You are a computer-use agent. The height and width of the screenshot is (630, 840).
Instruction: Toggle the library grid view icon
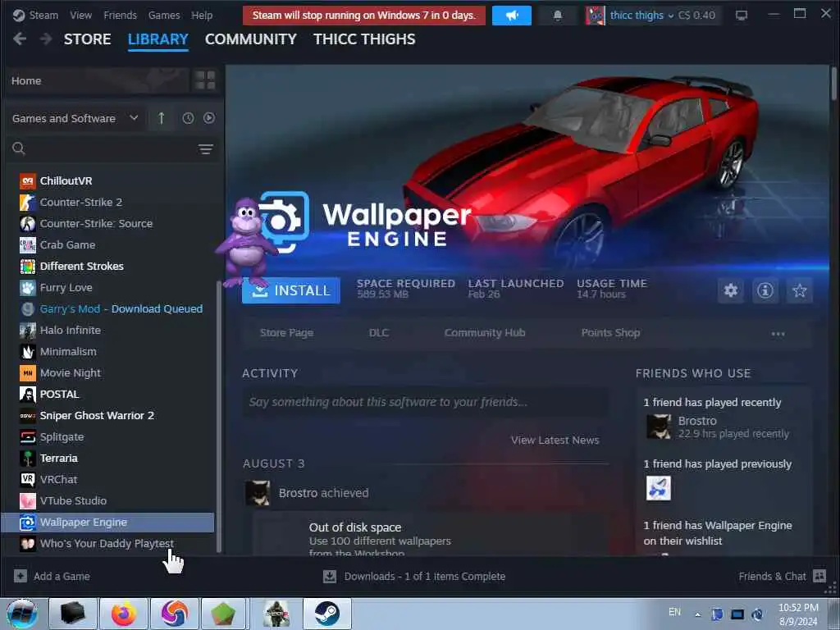coord(205,80)
